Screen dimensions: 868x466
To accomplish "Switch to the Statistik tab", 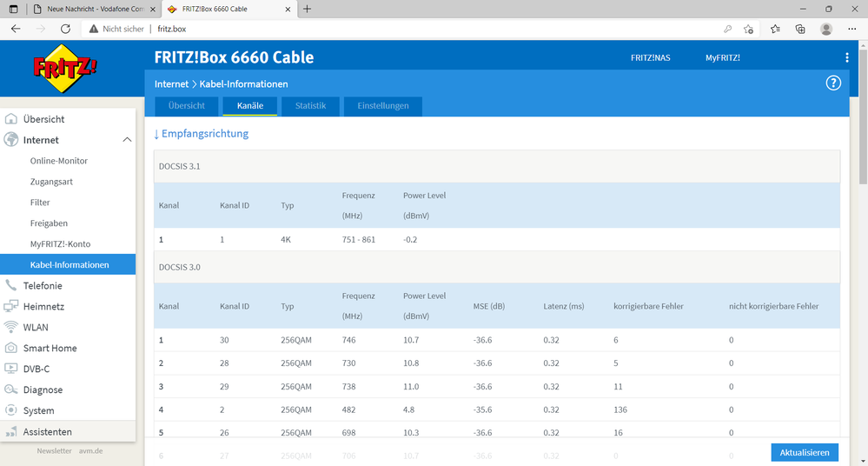I will pos(310,106).
